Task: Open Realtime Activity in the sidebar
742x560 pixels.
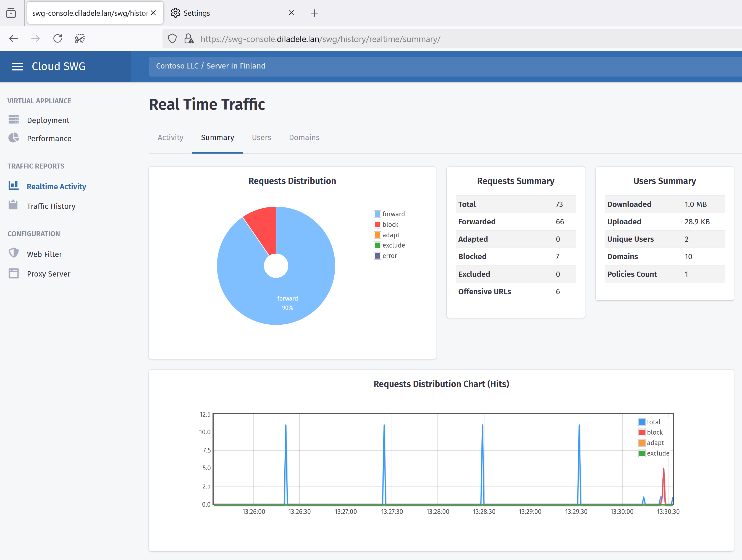Action: coord(56,186)
